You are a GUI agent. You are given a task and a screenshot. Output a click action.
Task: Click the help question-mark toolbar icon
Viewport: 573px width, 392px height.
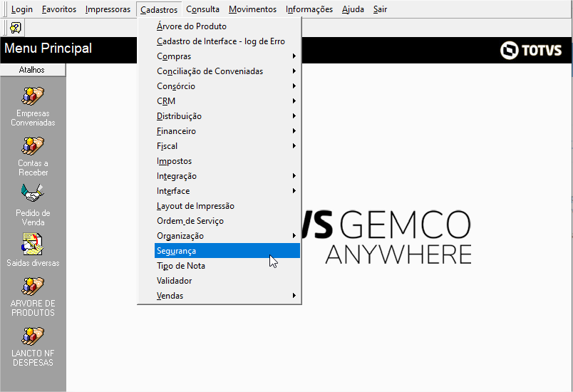[x=16, y=28]
